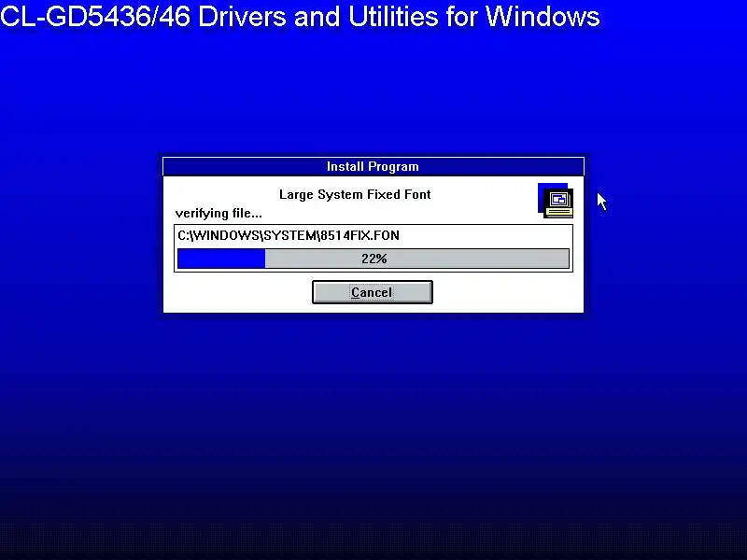Click the installer computer icon in the dialog
The height and width of the screenshot is (560, 747).
coord(556,201)
